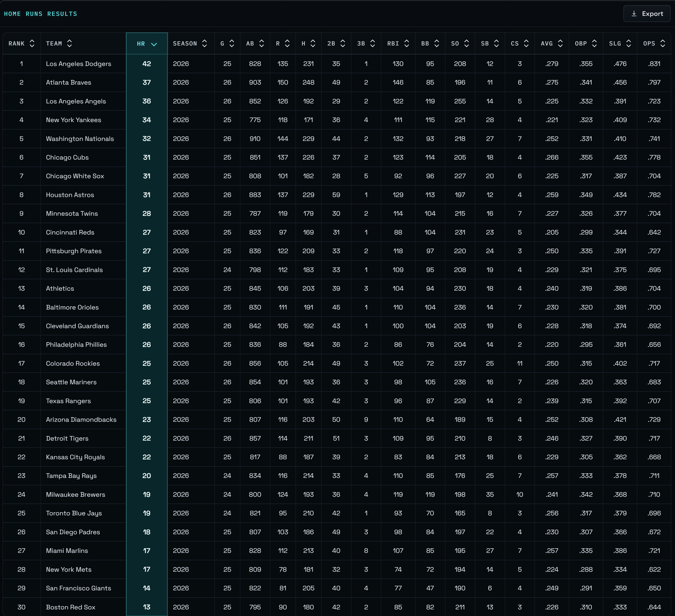Click the CS column header
The image size is (675, 616).
click(x=515, y=43)
